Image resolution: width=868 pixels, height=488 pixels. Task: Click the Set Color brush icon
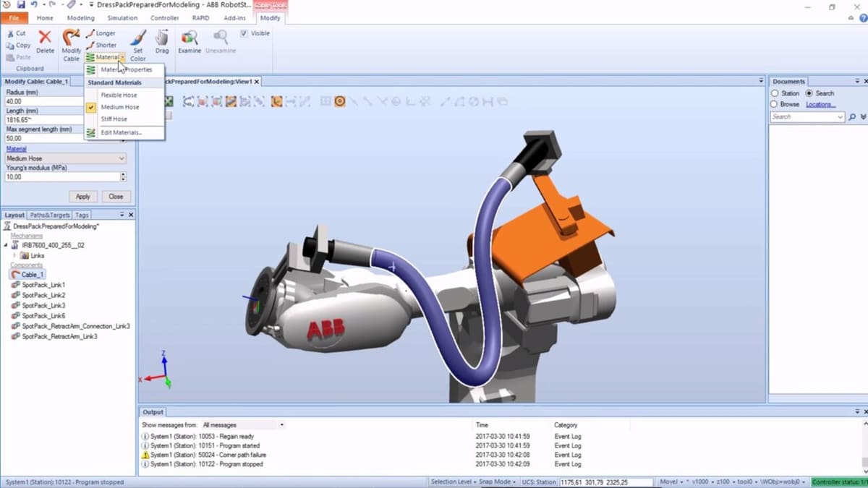coord(137,38)
